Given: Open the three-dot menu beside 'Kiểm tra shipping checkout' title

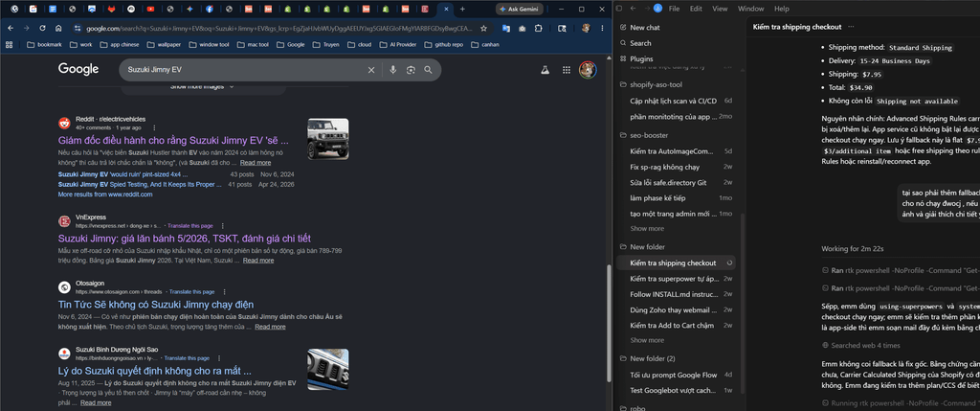Looking at the screenshot, I should 851,27.
